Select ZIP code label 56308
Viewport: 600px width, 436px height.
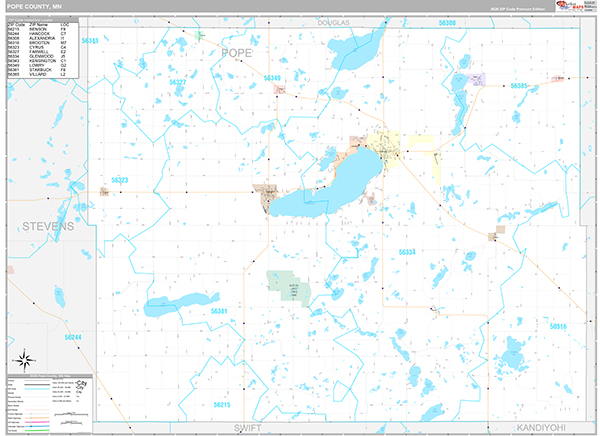pos(447,23)
